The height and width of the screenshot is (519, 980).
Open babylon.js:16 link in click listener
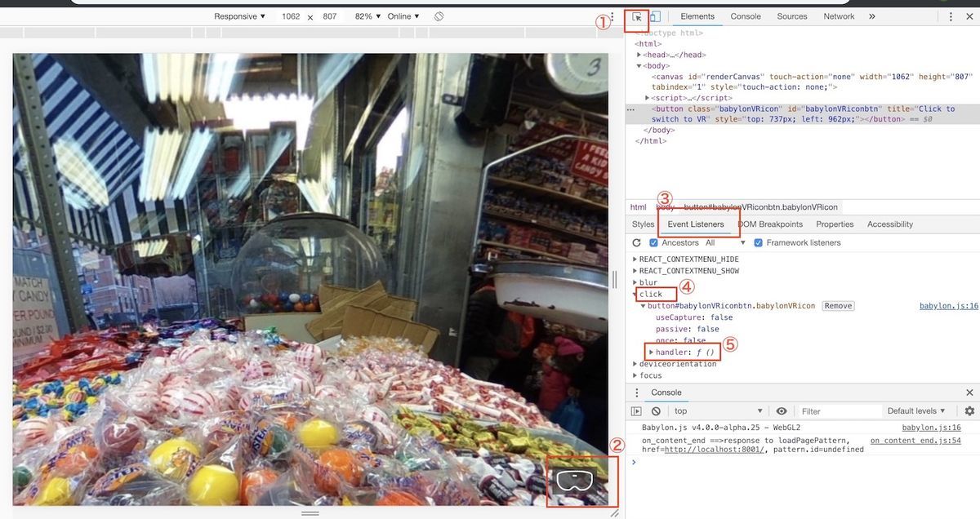949,306
